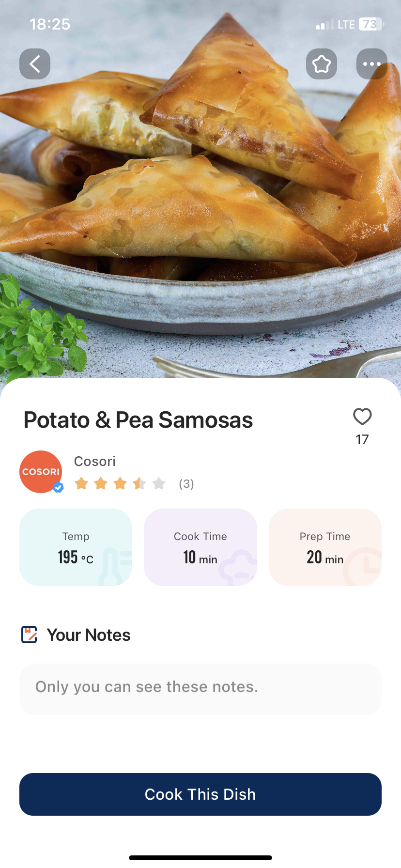This screenshot has width=401, height=868.
Task: Save recipe with the star collection icon
Action: [322, 64]
